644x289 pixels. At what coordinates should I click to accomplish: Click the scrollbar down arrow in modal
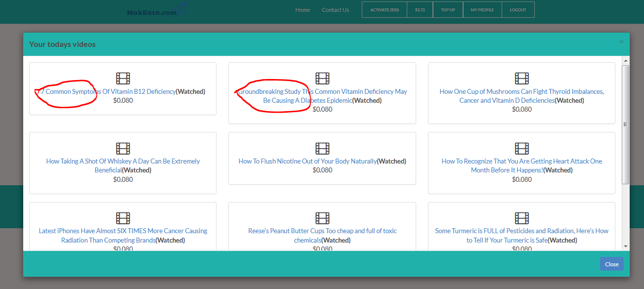click(625, 246)
